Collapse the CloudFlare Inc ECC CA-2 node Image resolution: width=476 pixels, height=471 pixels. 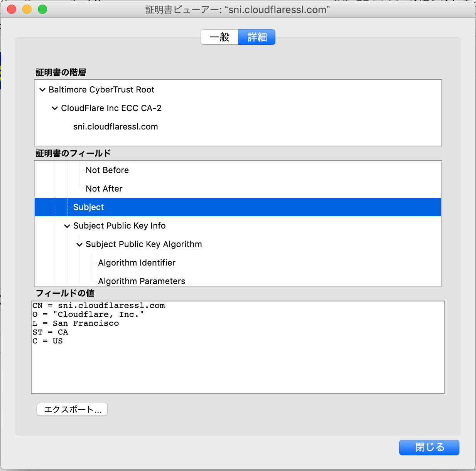pyautogui.click(x=55, y=108)
